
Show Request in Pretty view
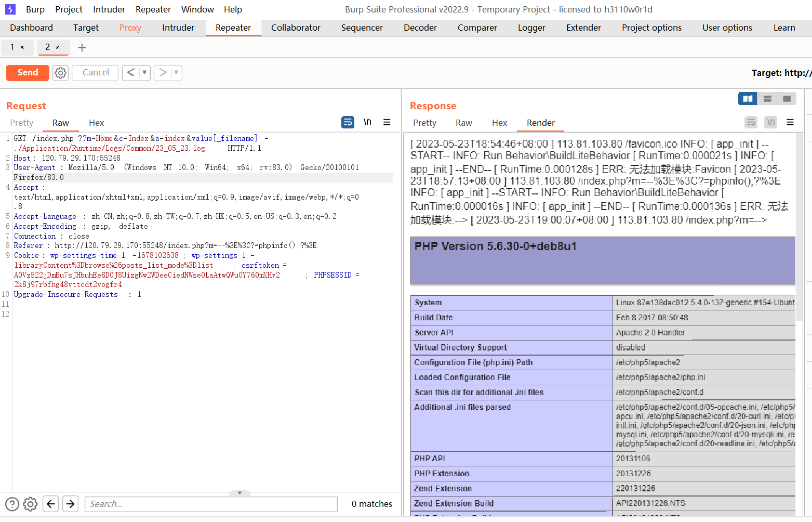pos(22,123)
